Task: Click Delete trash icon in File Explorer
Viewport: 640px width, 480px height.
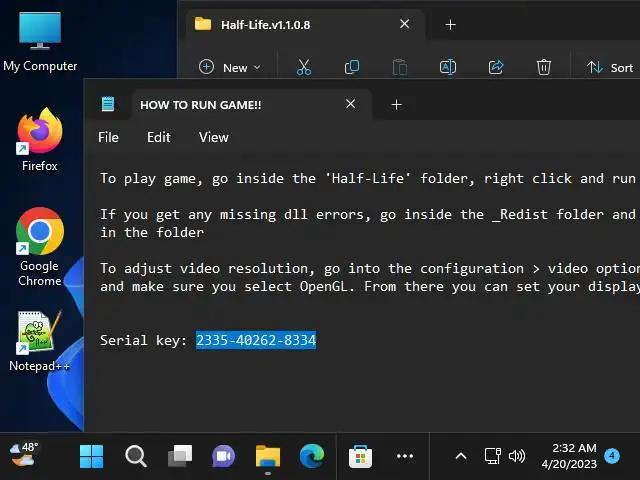Action: pos(544,67)
